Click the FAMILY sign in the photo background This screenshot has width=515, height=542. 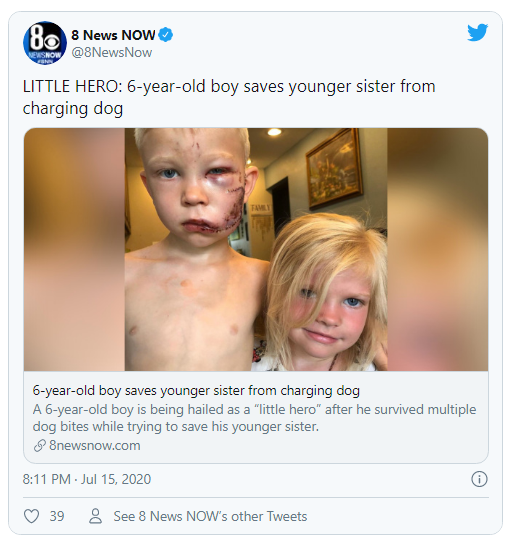262,208
